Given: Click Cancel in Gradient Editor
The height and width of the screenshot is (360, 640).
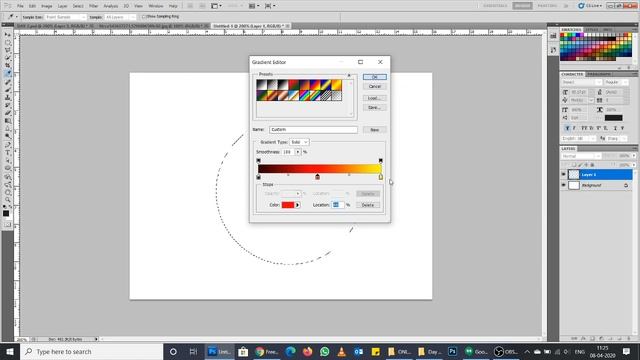Looking at the screenshot, I should pyautogui.click(x=375, y=87).
